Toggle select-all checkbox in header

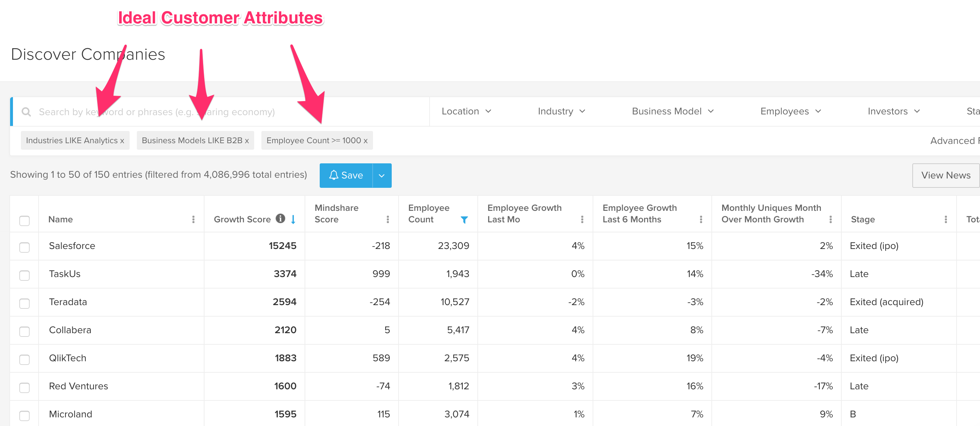(24, 221)
